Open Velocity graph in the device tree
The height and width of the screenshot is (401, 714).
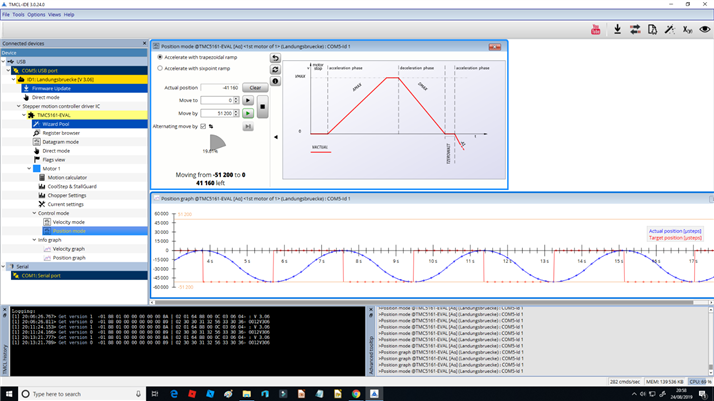pos(68,249)
